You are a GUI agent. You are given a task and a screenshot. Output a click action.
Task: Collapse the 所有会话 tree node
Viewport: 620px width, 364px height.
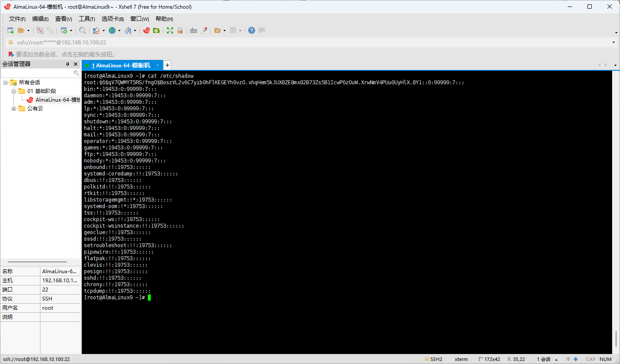click(x=5, y=83)
